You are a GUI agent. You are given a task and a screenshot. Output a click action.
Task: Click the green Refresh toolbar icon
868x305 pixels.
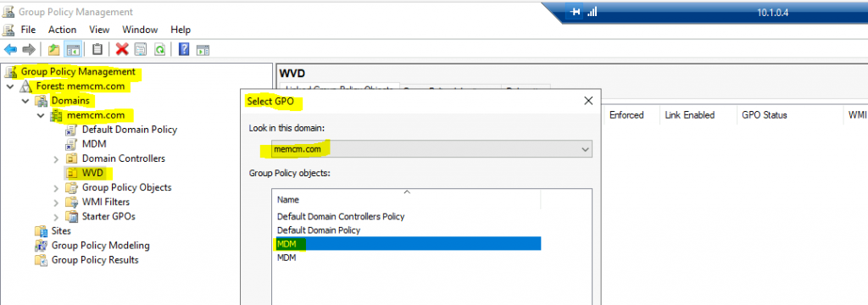pos(159,50)
